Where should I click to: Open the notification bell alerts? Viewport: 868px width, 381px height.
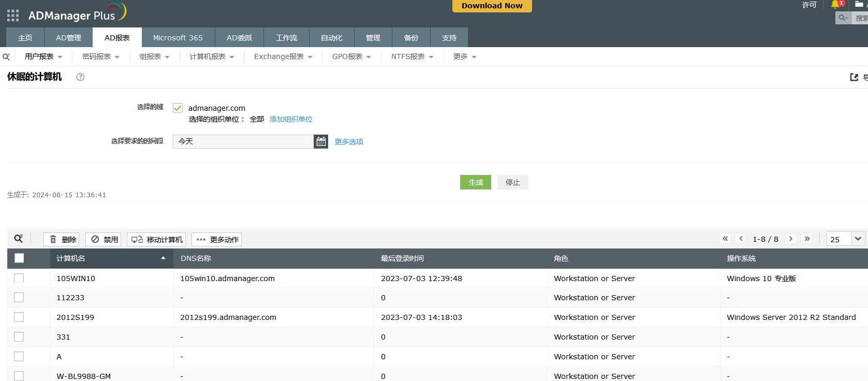835,5
